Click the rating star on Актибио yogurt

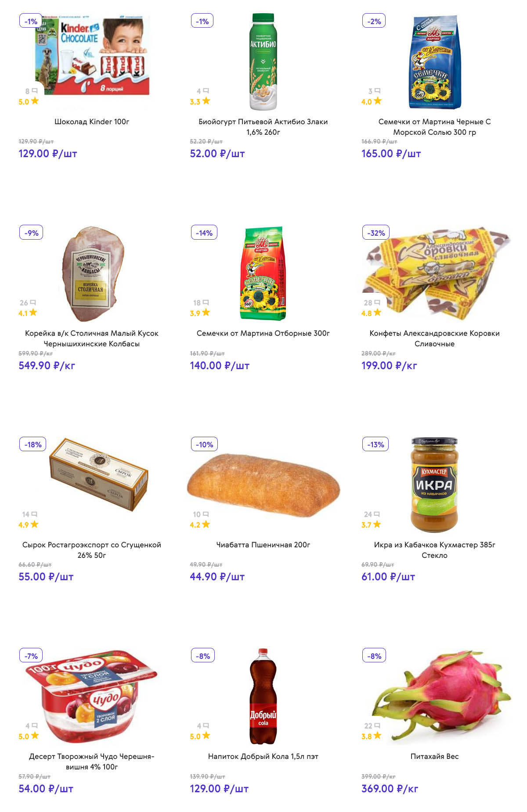pos(206,101)
